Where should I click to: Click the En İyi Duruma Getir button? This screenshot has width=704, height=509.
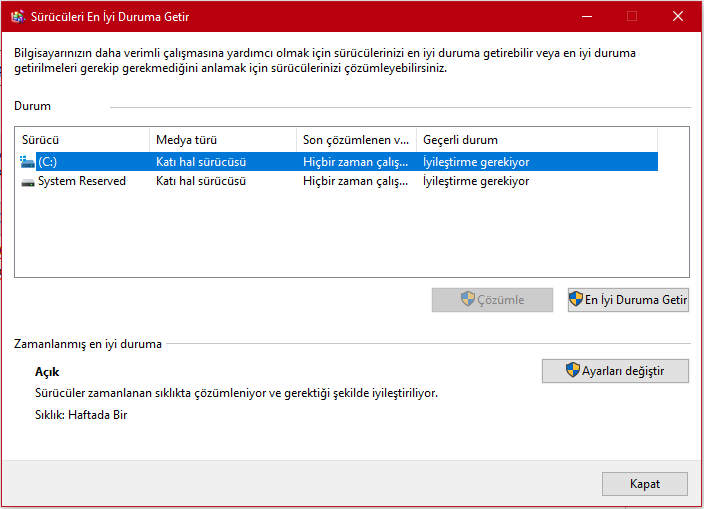coord(628,300)
